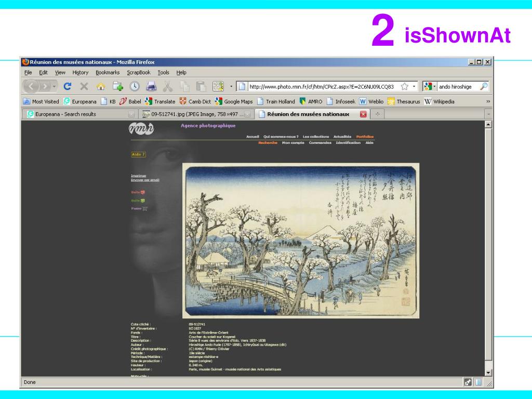The height and width of the screenshot is (399, 532).
Task: Open the 'Accueil' site navigation link
Action: tap(252, 137)
